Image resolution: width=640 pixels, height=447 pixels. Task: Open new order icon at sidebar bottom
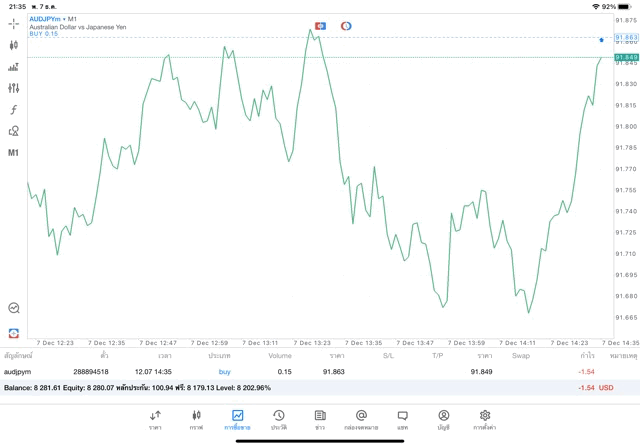13,333
